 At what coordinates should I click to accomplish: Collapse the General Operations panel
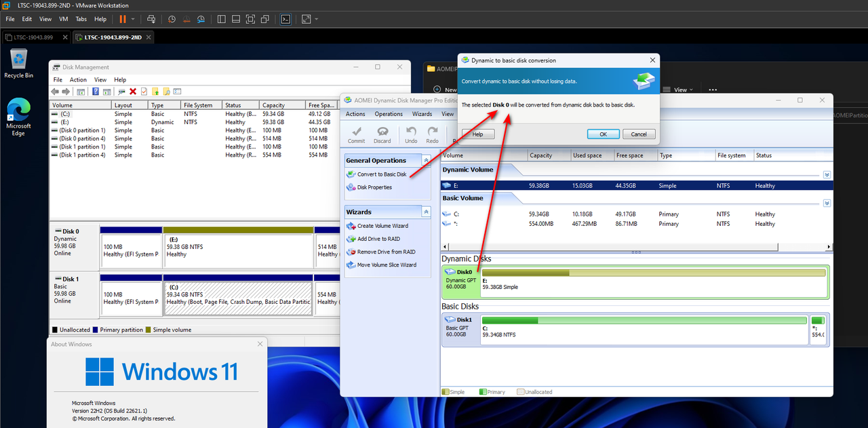pos(426,160)
